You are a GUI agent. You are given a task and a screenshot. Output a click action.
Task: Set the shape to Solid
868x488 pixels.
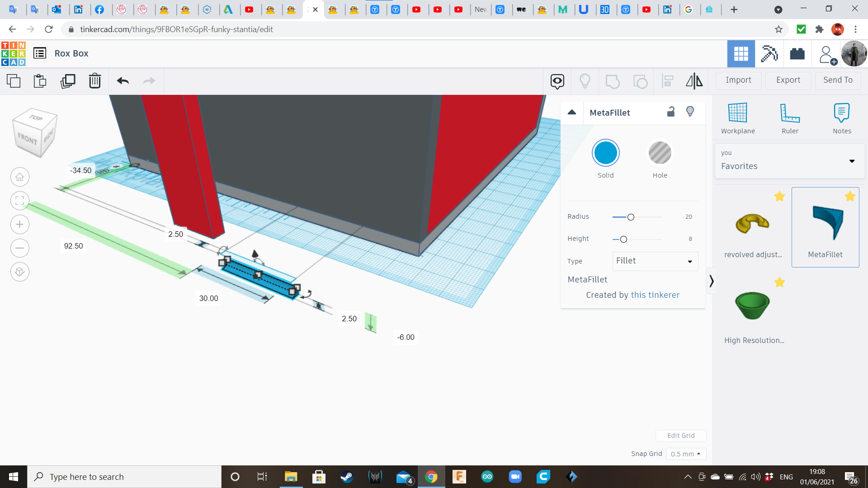605,153
